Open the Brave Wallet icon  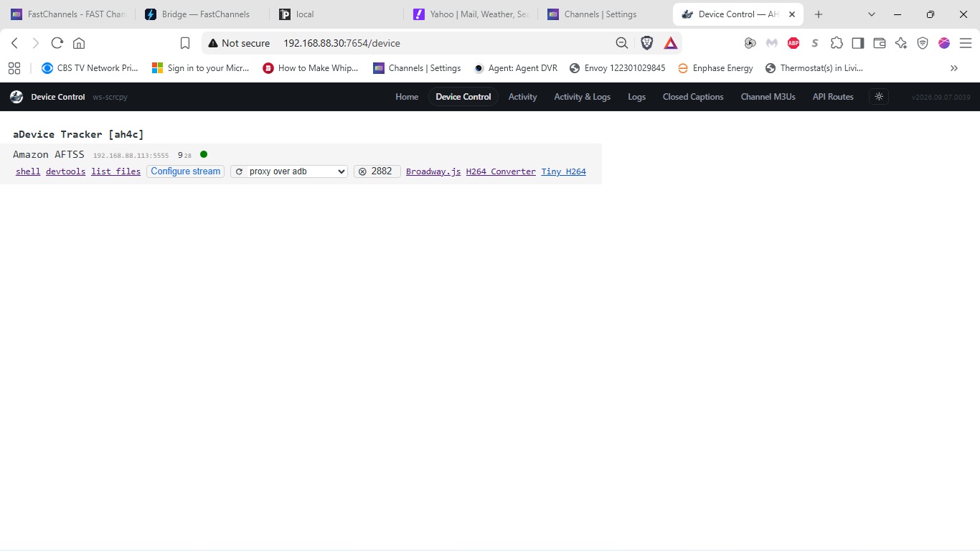click(x=880, y=43)
